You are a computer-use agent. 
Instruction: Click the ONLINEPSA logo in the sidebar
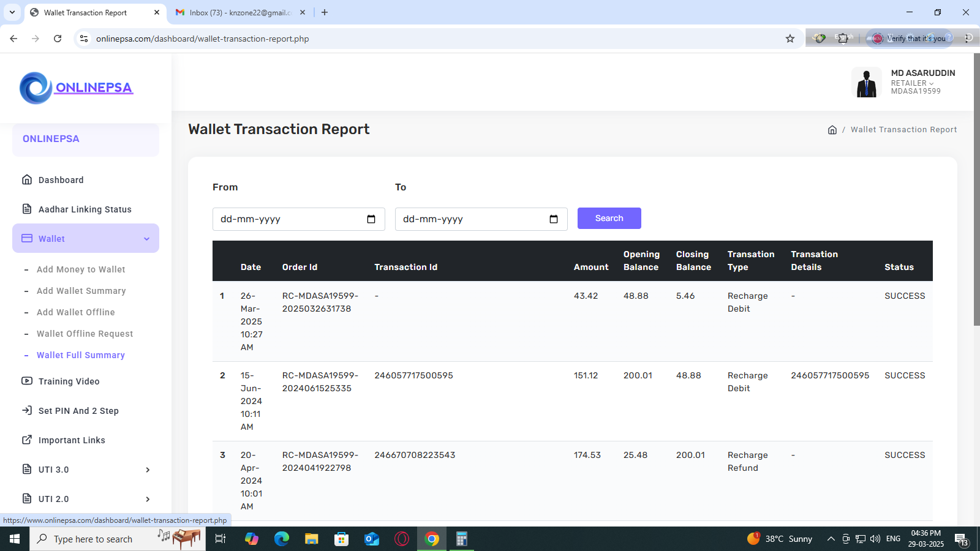[76, 88]
